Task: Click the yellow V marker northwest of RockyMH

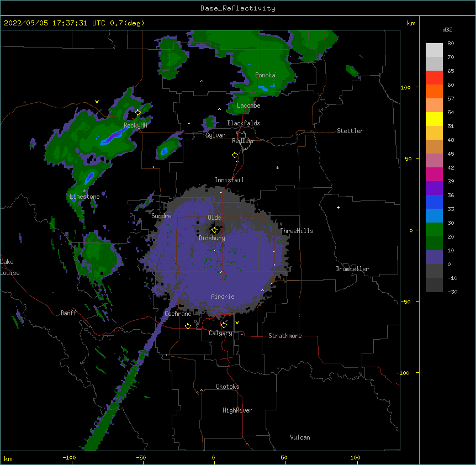Action: [97, 102]
